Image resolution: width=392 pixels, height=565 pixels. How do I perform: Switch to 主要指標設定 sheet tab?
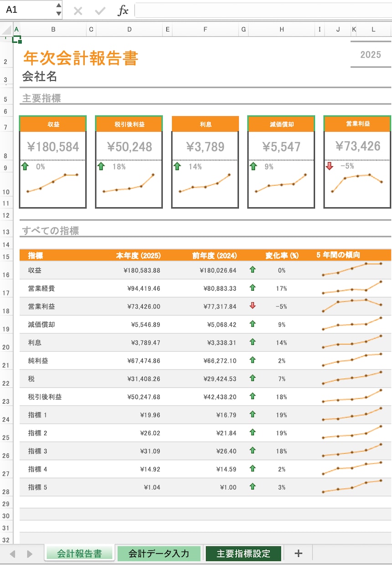pos(243,554)
